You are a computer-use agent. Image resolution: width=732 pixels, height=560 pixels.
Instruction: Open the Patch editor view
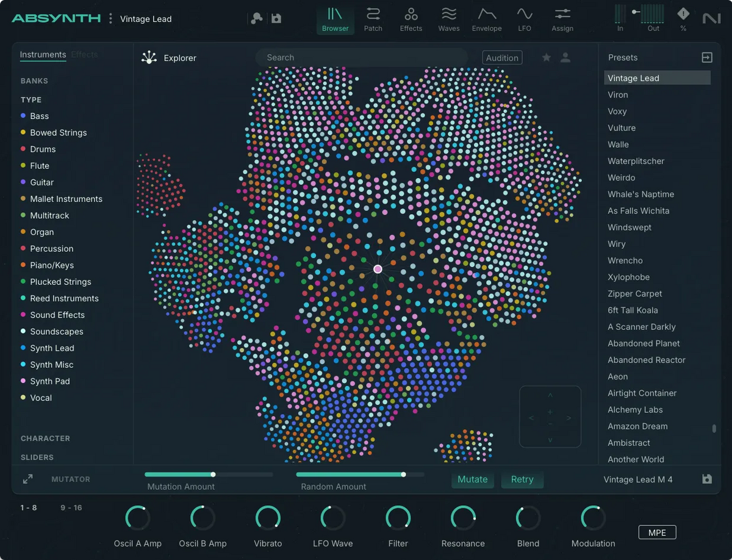(x=373, y=19)
